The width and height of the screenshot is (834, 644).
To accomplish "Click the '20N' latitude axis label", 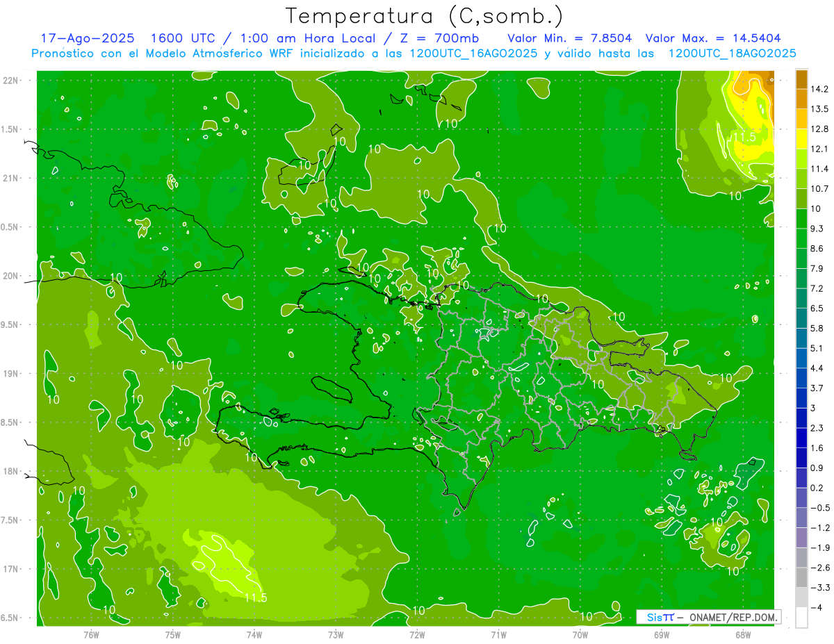I will point(10,276).
